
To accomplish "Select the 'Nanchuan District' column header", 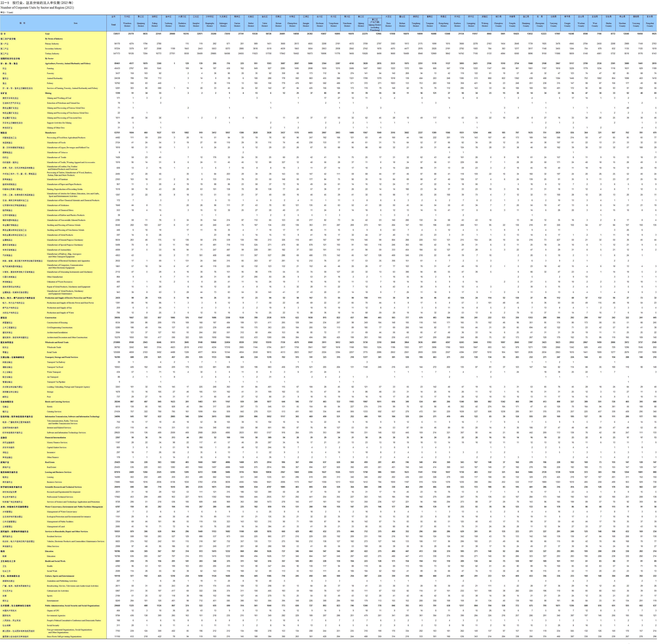I will point(347,25).
